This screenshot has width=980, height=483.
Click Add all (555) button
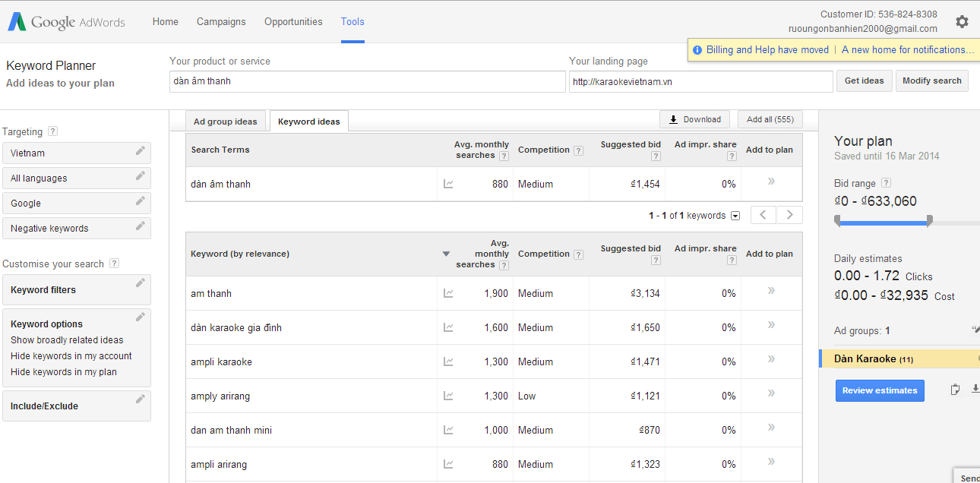pos(770,119)
